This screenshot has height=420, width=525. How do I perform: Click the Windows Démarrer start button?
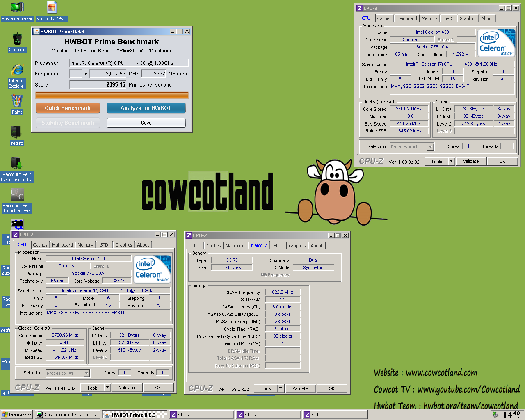coord(16,415)
